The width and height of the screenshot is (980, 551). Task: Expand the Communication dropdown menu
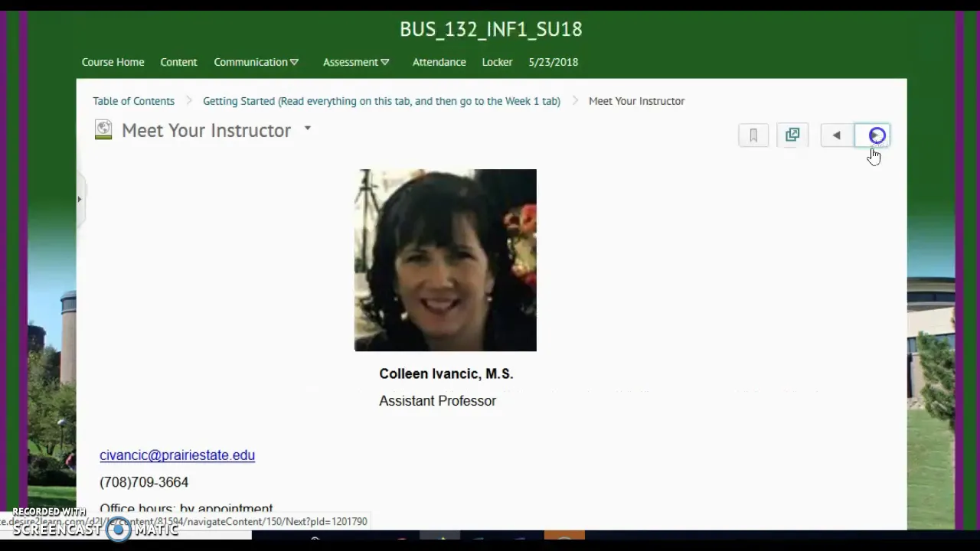click(256, 62)
